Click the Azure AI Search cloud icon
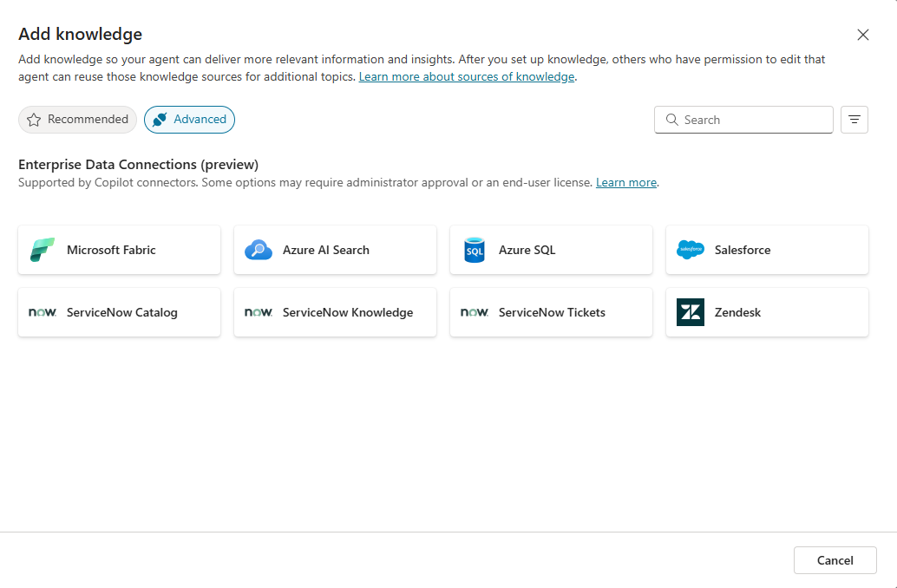Screen dimensions: 897x588 click(259, 250)
